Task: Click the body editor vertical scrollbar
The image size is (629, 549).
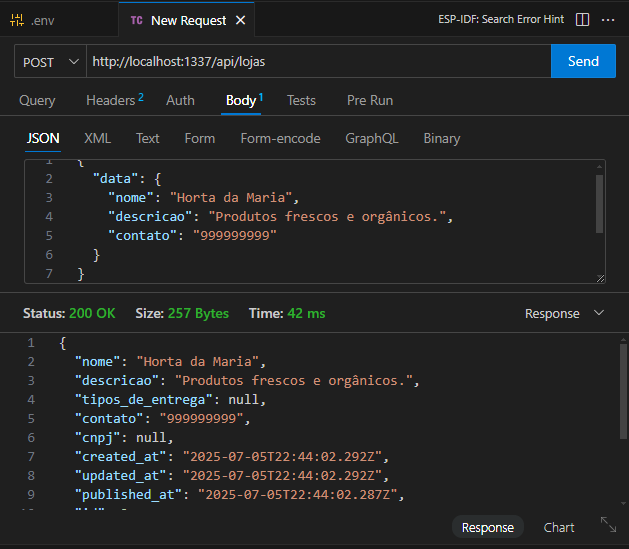Action: point(599,204)
